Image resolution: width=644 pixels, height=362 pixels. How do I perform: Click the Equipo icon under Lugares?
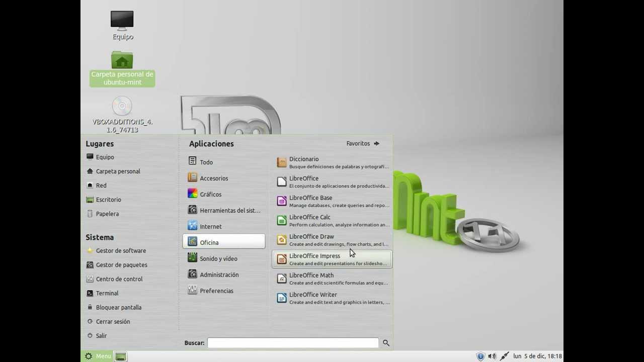coord(90,157)
